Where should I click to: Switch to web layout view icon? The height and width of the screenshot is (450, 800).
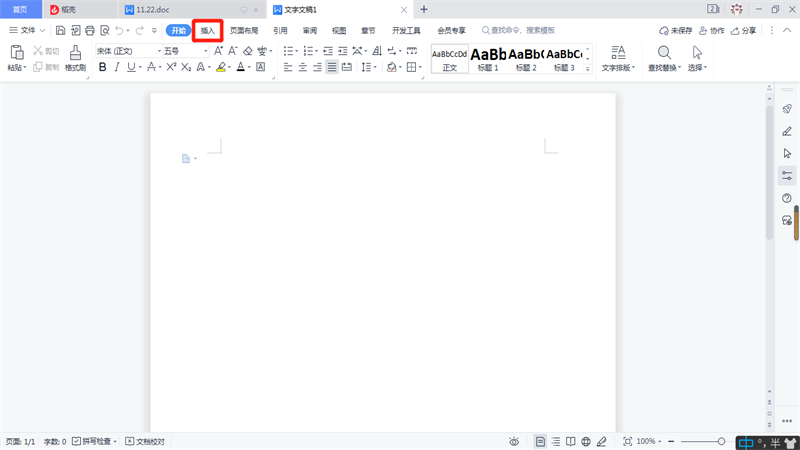(586, 441)
